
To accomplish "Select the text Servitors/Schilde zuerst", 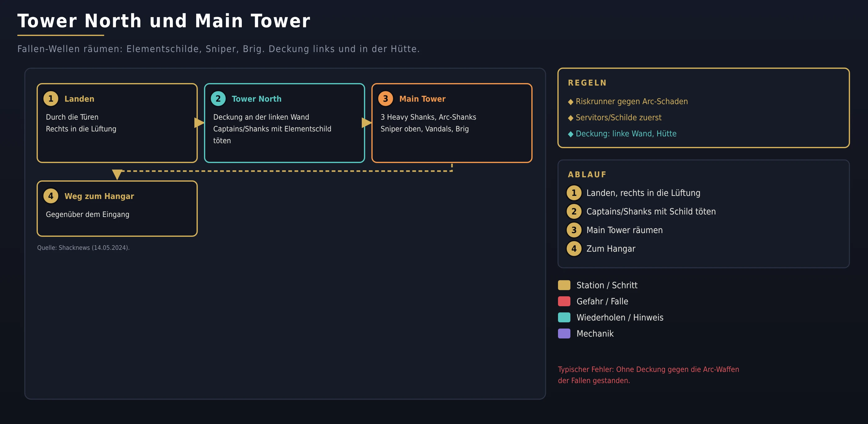I will pyautogui.click(x=618, y=117).
